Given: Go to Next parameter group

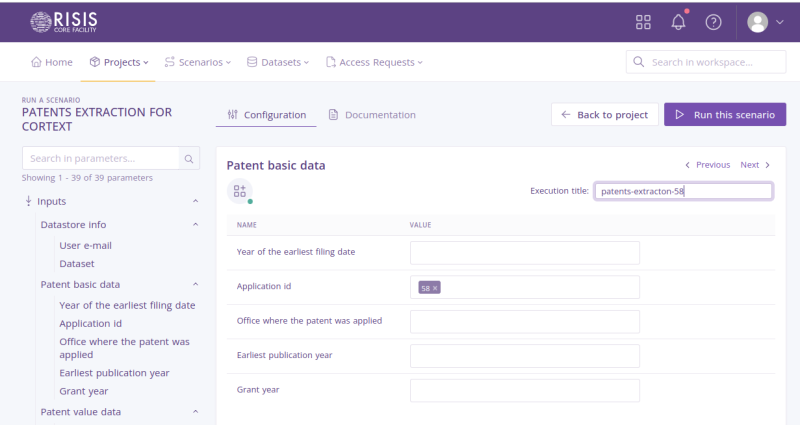Looking at the screenshot, I should click(x=755, y=165).
